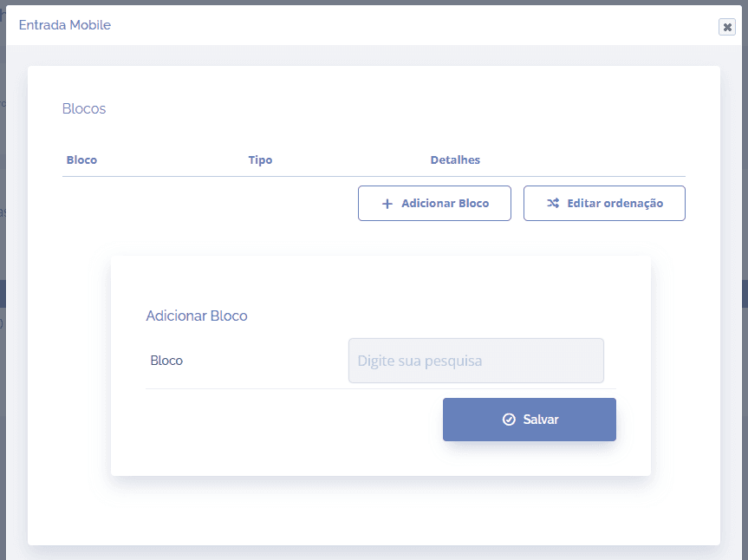Click the Bloco field label
748x560 pixels.
(166, 361)
